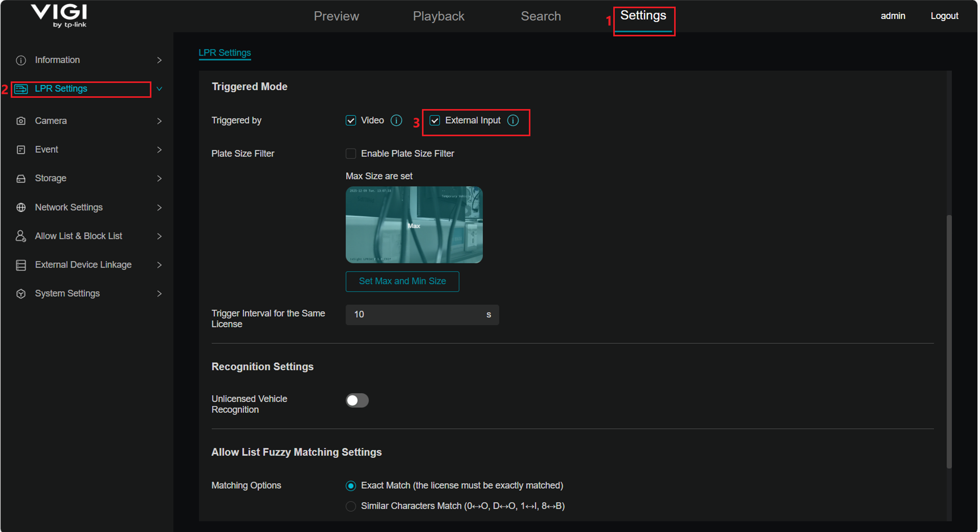Collapse the LPR Settings menu

point(159,88)
